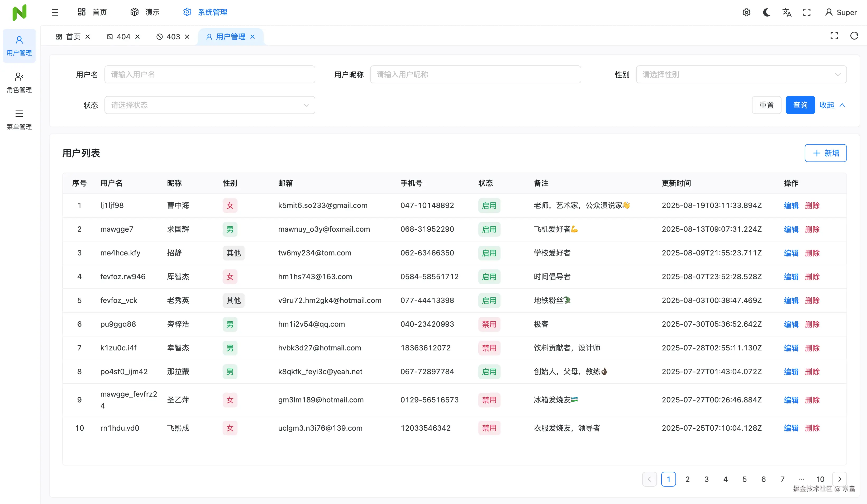Enter fullscreen using the header fullscreen icon
Screen dimensions: 867x504
(x=807, y=12)
